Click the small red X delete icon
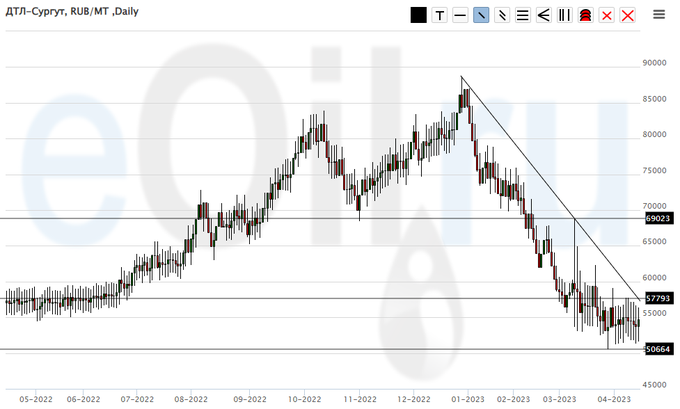The width and height of the screenshot is (680, 409). pos(607,15)
